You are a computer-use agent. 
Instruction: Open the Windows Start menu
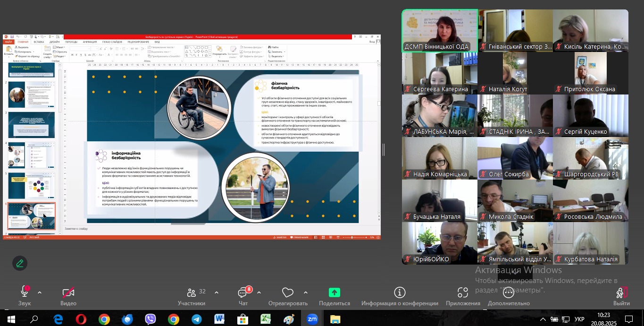[x=11, y=319]
